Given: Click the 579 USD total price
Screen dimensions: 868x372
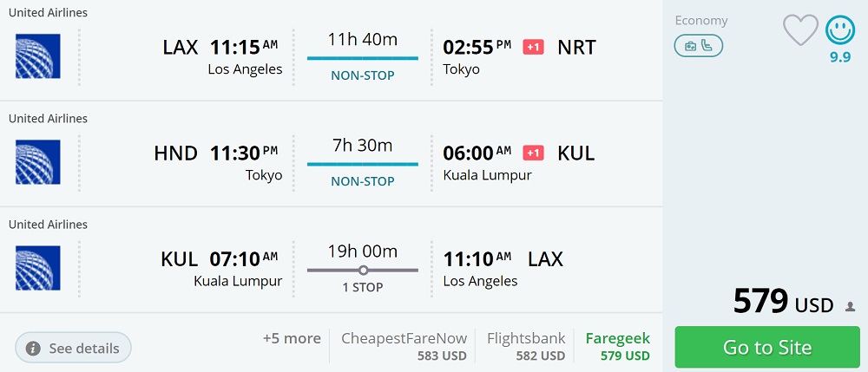Looking at the screenshot, I should 783,301.
